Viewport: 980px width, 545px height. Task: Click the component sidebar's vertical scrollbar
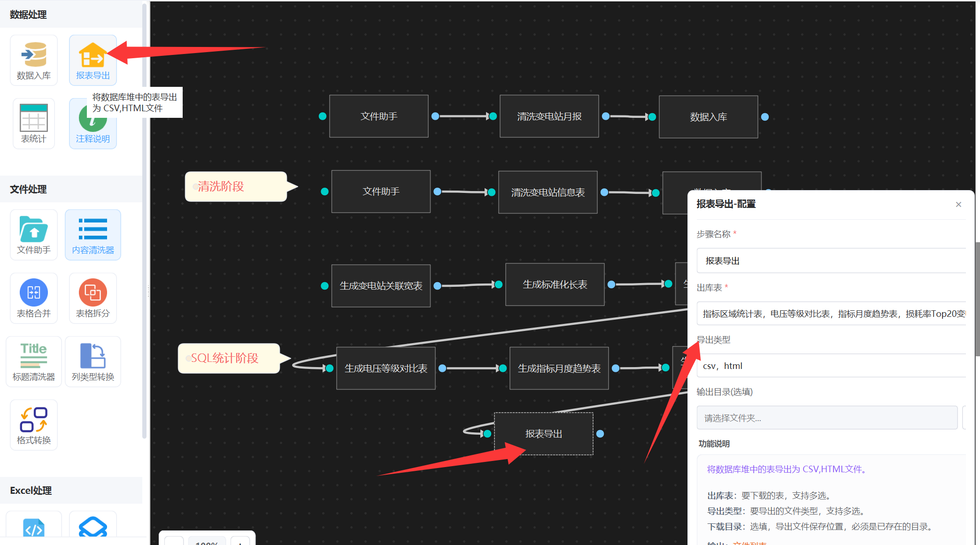(x=145, y=221)
